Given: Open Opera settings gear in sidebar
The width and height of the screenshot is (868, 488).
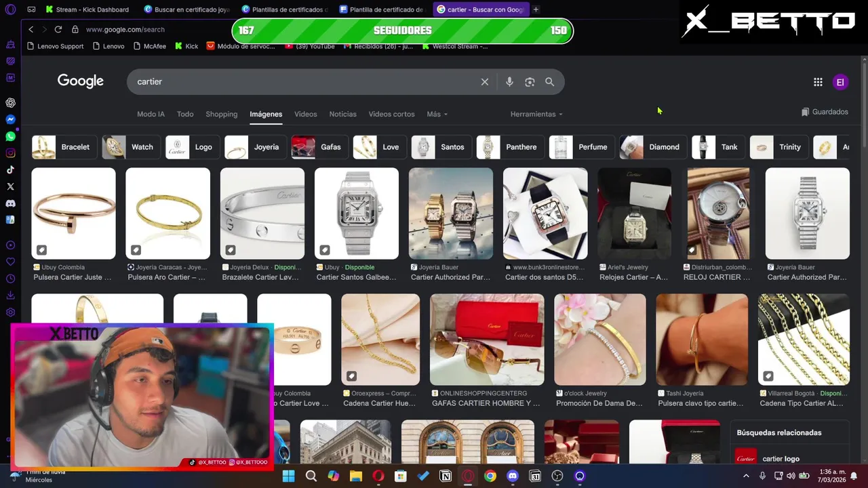Looking at the screenshot, I should point(10,312).
